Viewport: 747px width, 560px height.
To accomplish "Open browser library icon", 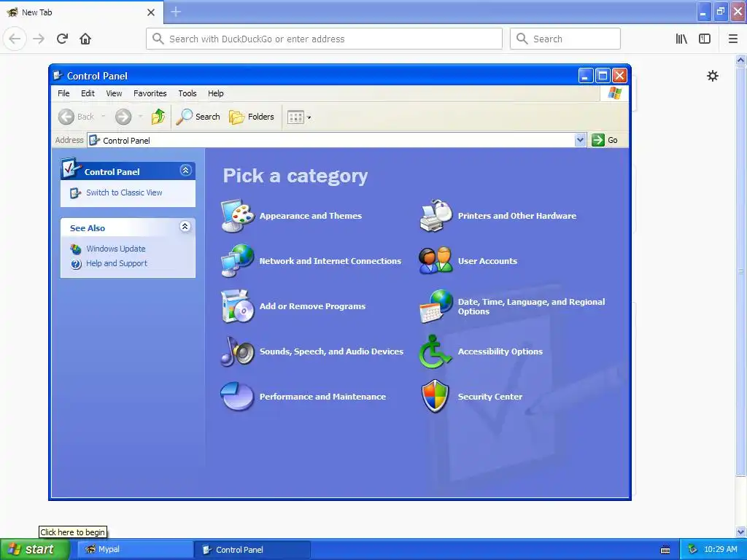I will tap(681, 39).
